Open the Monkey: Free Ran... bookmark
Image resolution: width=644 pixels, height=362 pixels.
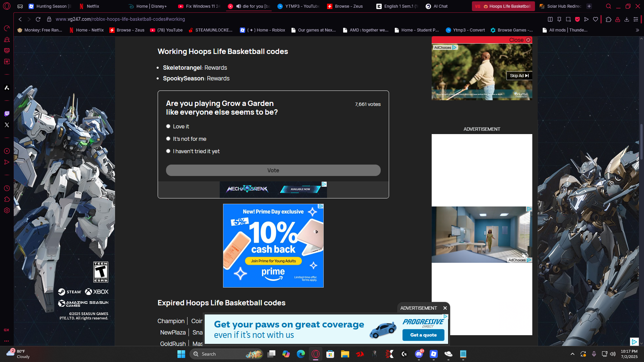pos(40,30)
